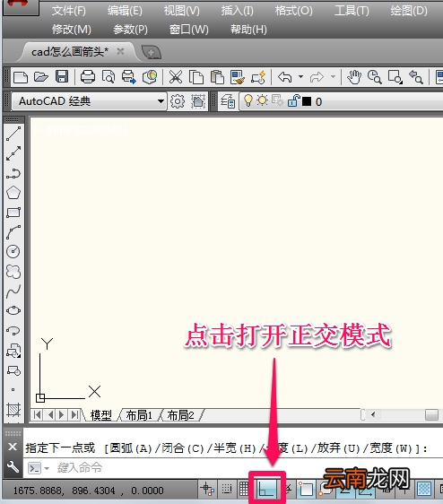This screenshot has width=443, height=504.
Task: Select the Construction Line tool
Action: [13, 153]
